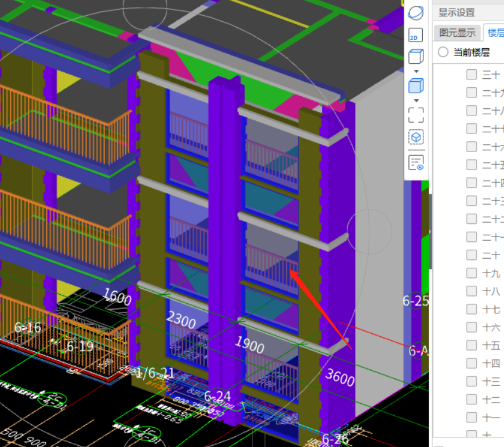Viewport: 504px width, 447px height.
Task: Check the 二十七 floor checkbox
Action: click(472, 129)
